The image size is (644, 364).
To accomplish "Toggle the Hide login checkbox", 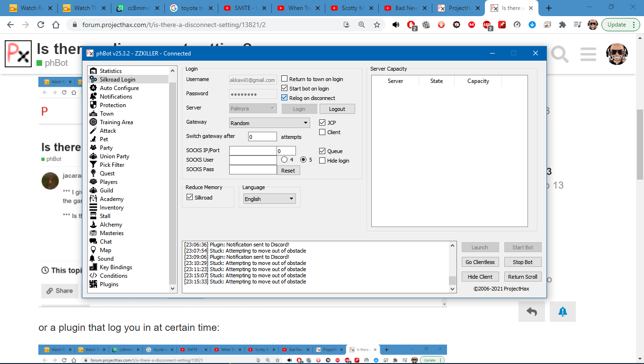I will (322, 161).
